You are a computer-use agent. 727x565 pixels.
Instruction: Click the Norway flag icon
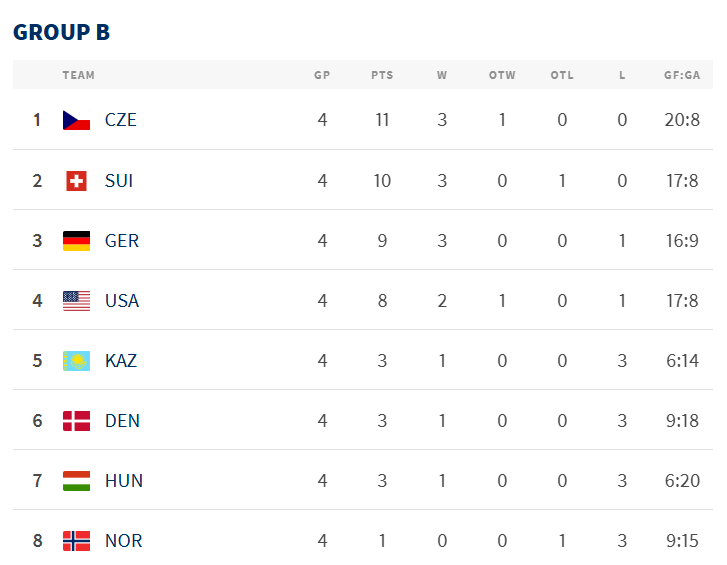coord(77,541)
